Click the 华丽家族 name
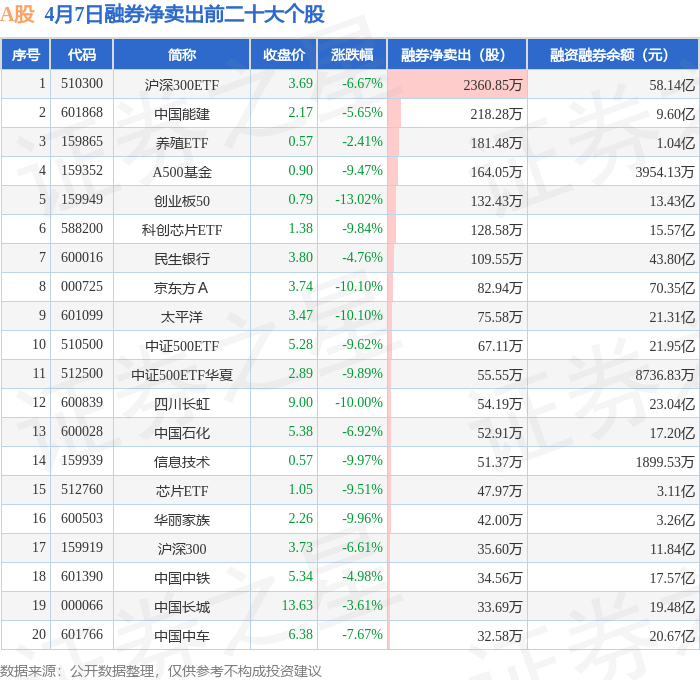 182,520
